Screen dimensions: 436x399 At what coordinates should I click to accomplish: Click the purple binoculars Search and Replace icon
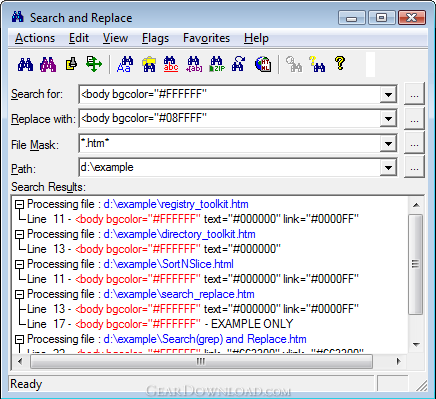point(48,64)
